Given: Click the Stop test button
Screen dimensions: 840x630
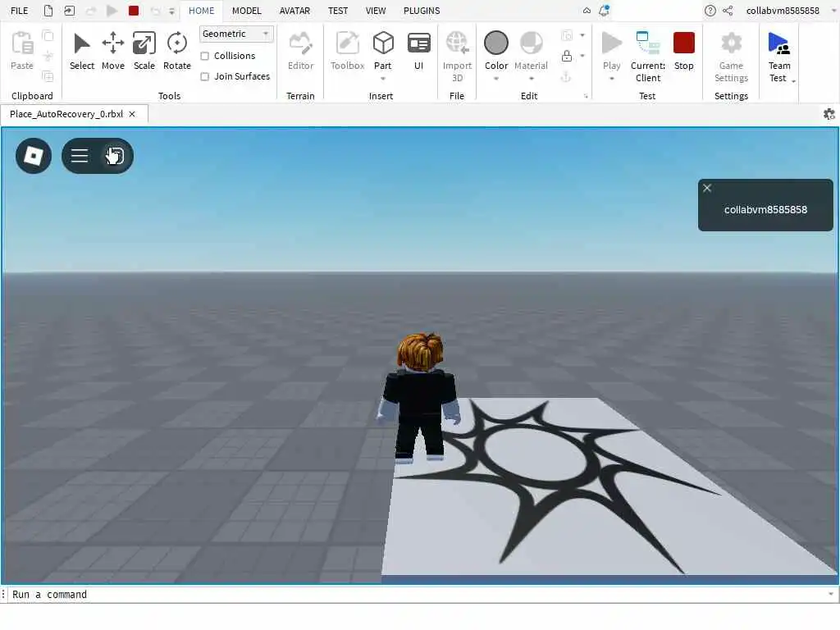Looking at the screenshot, I should (x=683, y=50).
